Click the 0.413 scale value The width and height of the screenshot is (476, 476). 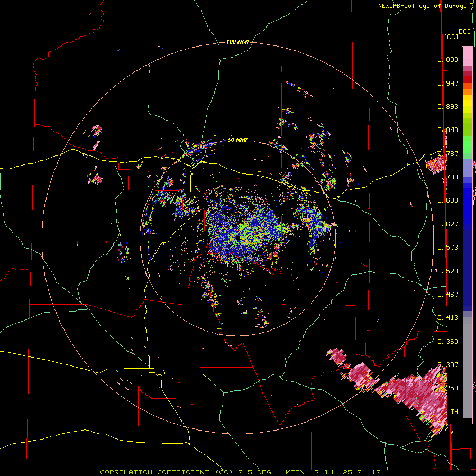point(448,318)
